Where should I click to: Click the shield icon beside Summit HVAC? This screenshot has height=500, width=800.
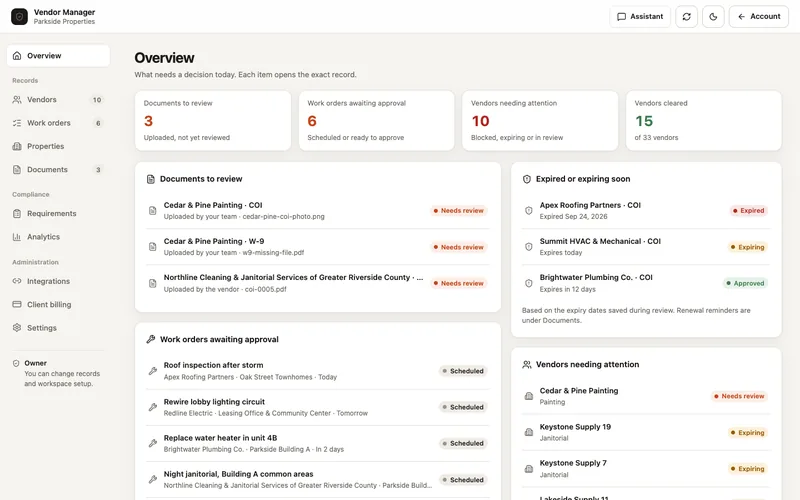(529, 246)
